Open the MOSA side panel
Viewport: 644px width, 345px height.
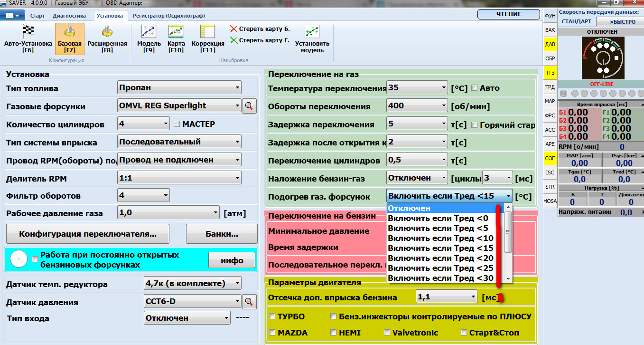pos(550,201)
